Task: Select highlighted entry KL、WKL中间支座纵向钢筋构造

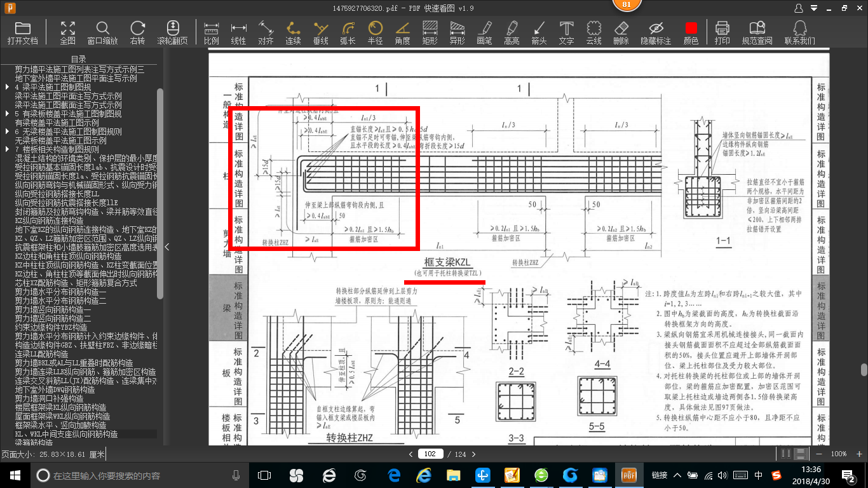Action: point(66,434)
